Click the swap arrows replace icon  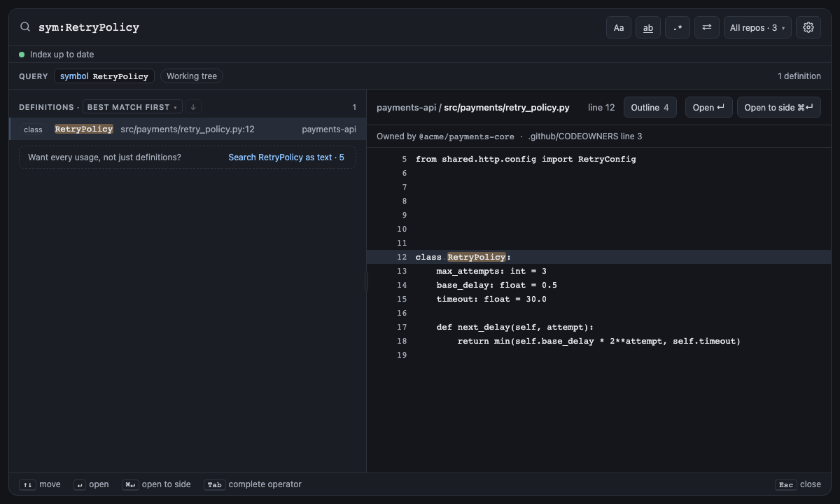707,27
